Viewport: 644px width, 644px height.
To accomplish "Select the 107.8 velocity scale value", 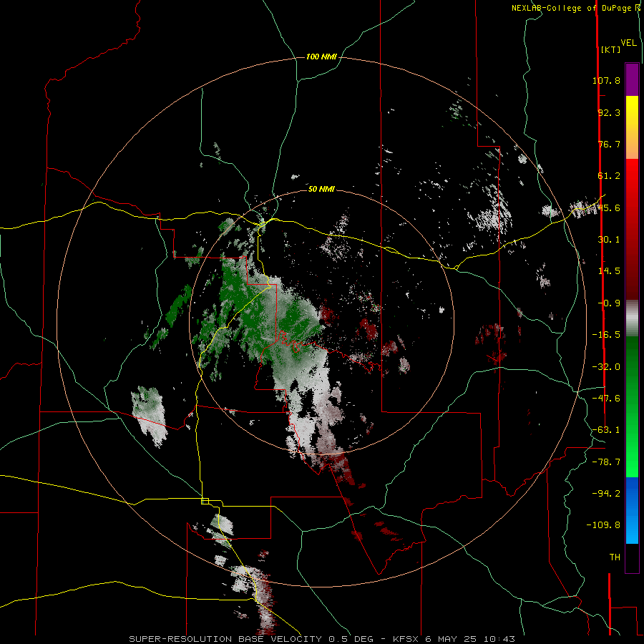I will (x=606, y=80).
